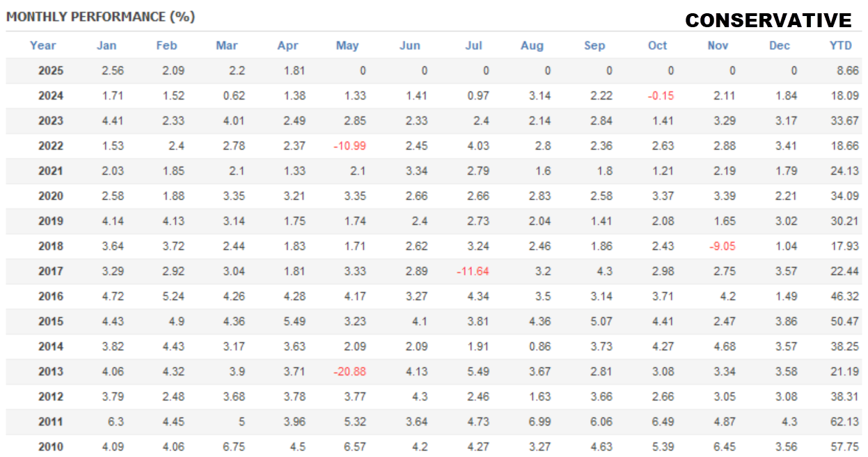The height and width of the screenshot is (457, 868).
Task: Click the CONSERVATIVE label
Action: point(768,20)
